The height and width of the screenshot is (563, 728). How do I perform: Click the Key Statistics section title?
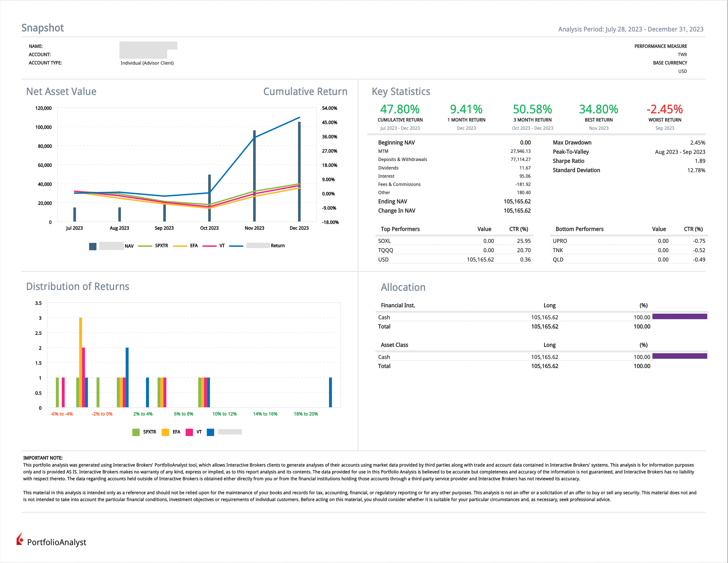(x=401, y=91)
